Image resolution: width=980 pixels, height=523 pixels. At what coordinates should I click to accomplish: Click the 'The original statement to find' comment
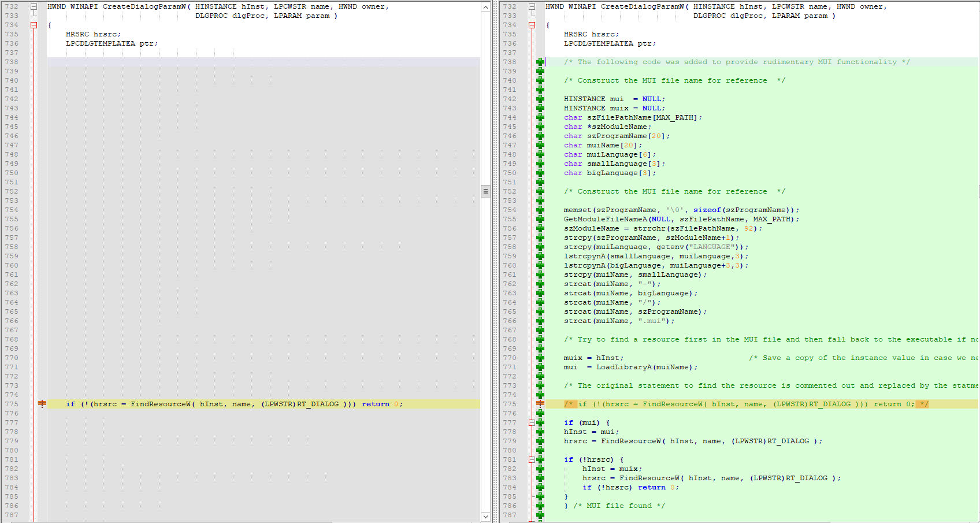(x=771, y=385)
